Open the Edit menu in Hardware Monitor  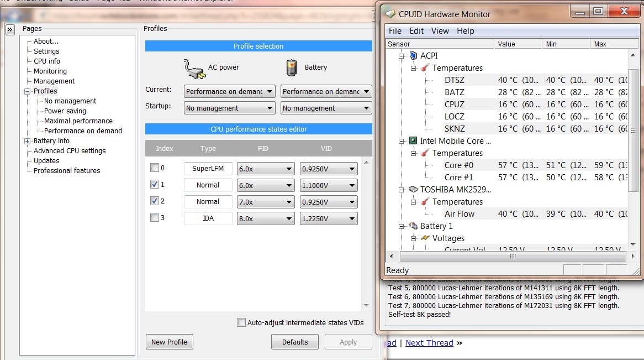[416, 31]
